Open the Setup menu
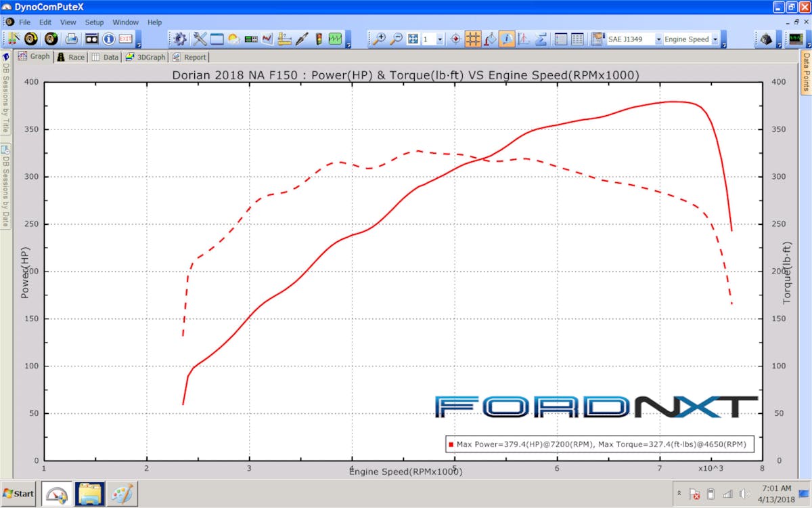812x508 pixels. [x=94, y=22]
